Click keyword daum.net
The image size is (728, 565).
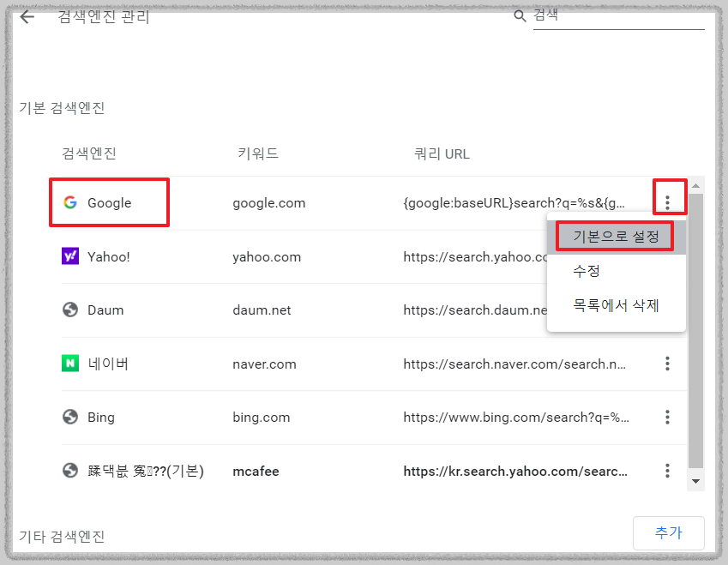click(x=262, y=310)
